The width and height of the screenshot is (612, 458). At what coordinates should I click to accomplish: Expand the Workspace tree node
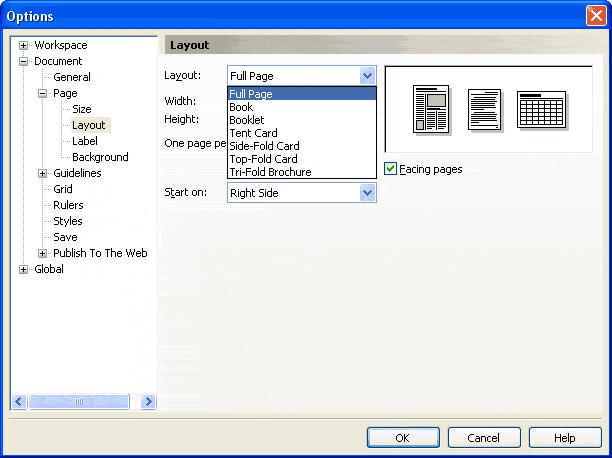click(x=23, y=45)
